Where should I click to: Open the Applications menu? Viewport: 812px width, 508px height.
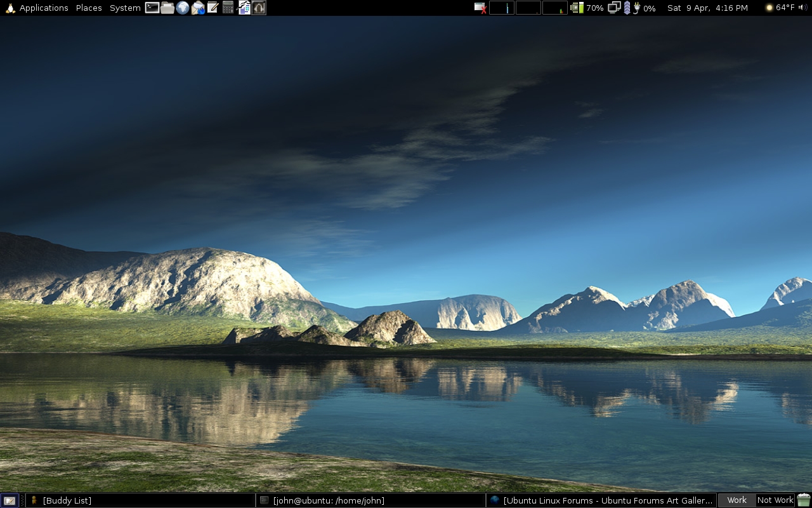[x=44, y=8]
